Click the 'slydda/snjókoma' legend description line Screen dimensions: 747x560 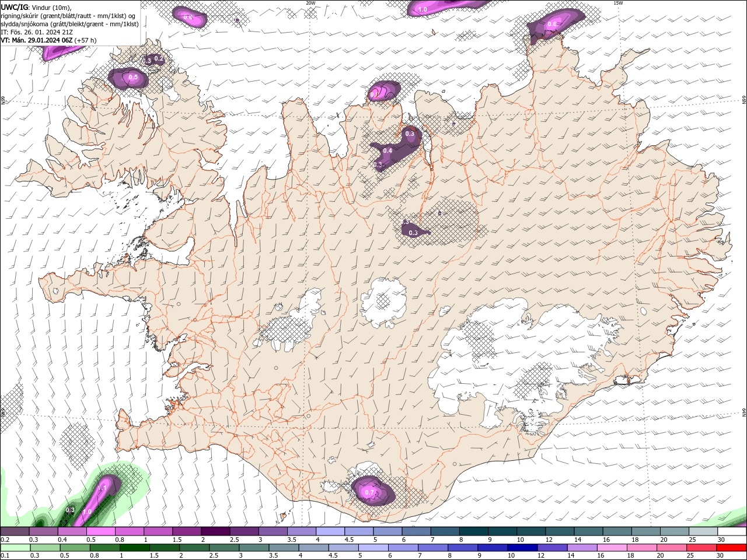point(69,24)
